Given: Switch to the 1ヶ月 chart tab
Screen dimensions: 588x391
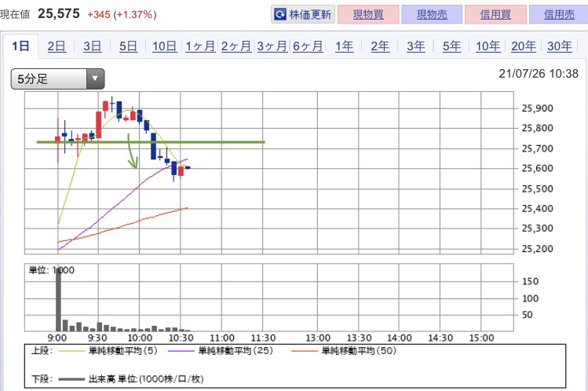Looking at the screenshot, I should click(200, 46).
